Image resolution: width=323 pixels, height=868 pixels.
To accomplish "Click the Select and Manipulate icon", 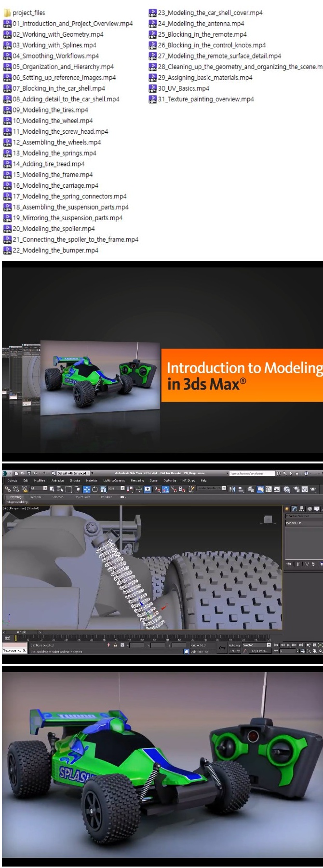I will pos(139,489).
